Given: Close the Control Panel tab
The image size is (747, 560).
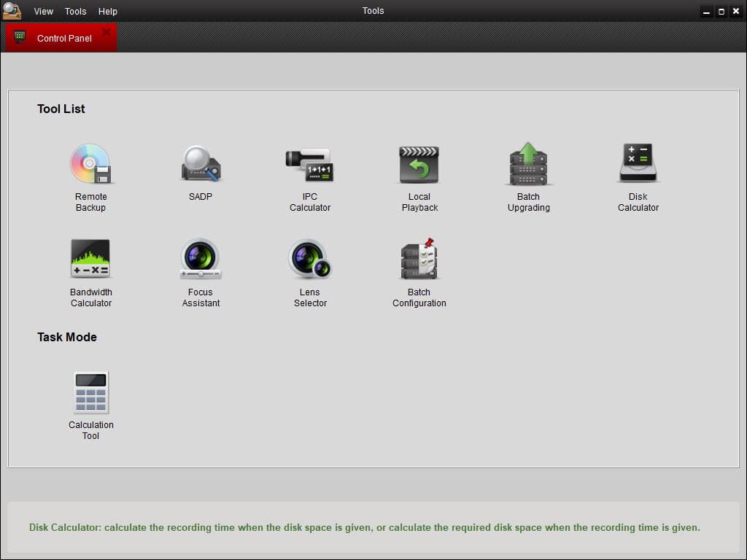Looking at the screenshot, I should [107, 32].
